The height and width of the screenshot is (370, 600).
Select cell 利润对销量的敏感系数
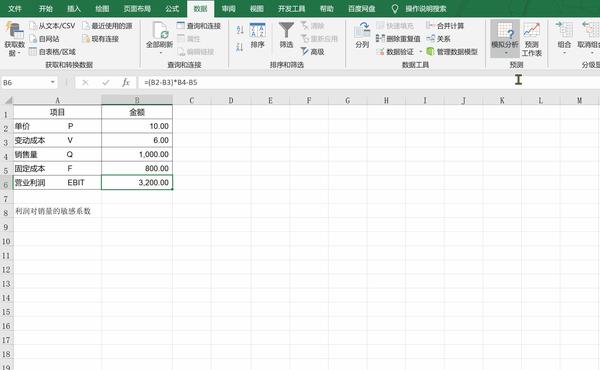57,211
